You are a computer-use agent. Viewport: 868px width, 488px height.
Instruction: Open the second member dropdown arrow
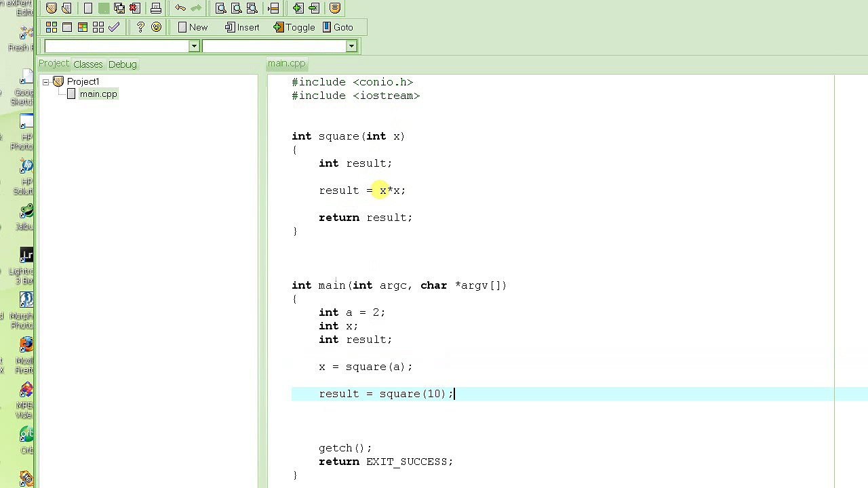click(x=351, y=46)
